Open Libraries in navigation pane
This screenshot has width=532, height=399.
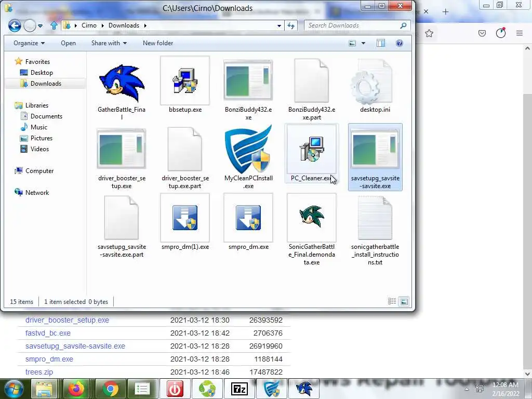click(x=37, y=105)
